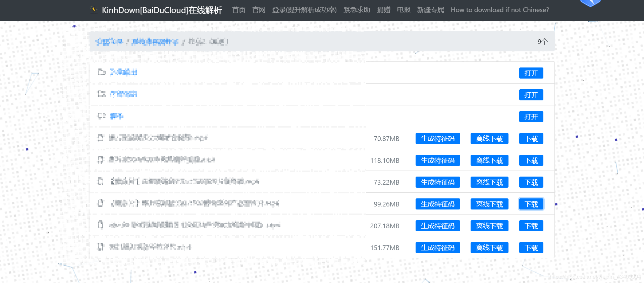This screenshot has width=644, height=283.
Task: Open the 电报 navigation item
Action: point(404,10)
